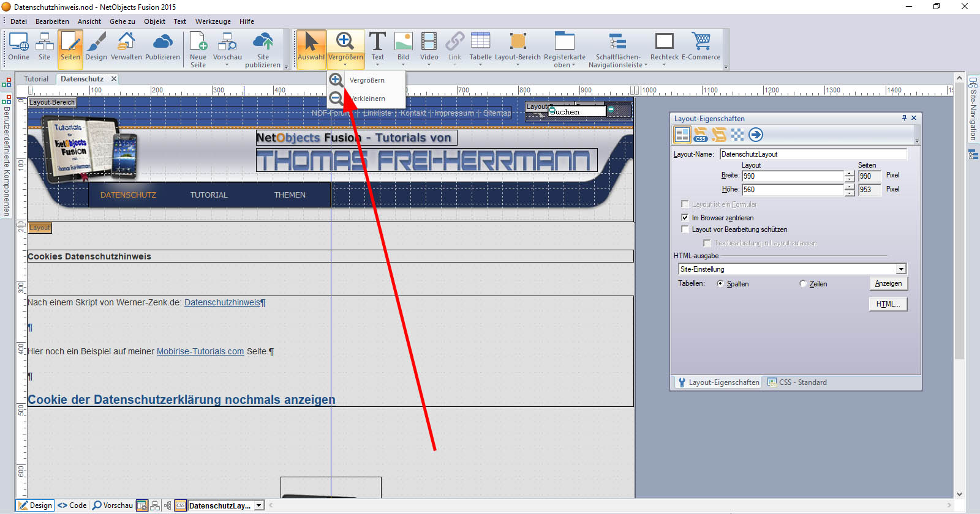Click the Anzeigen button

888,283
